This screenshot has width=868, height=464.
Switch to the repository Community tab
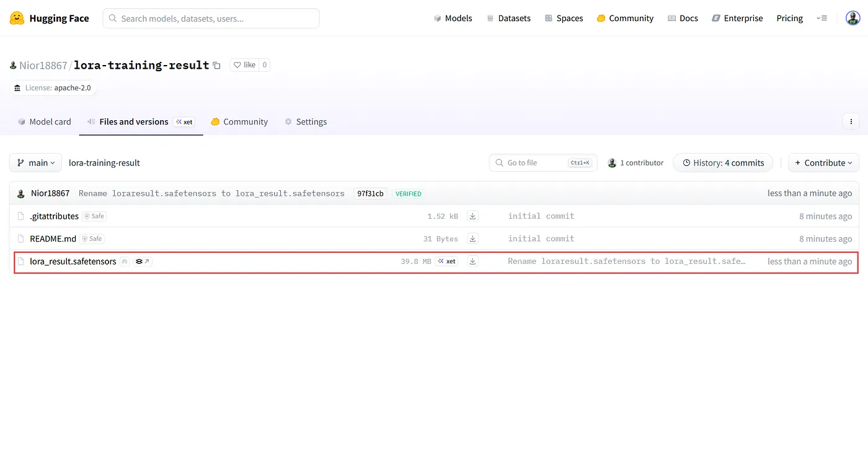tap(239, 122)
